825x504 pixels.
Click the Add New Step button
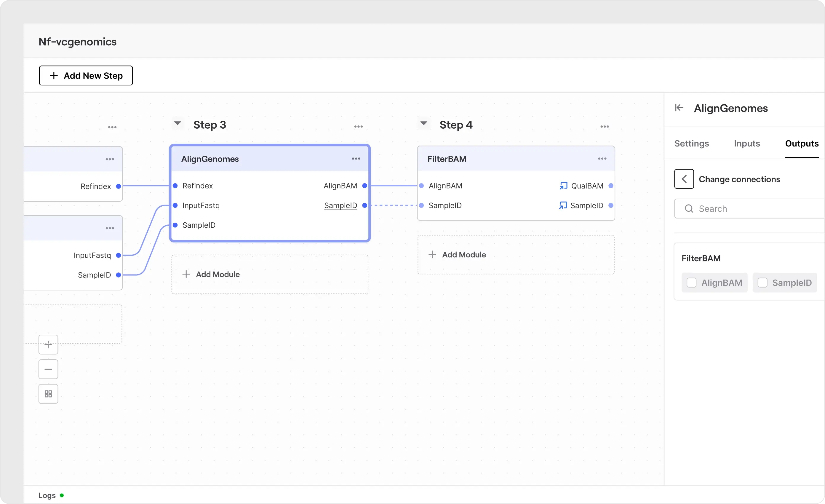click(86, 76)
